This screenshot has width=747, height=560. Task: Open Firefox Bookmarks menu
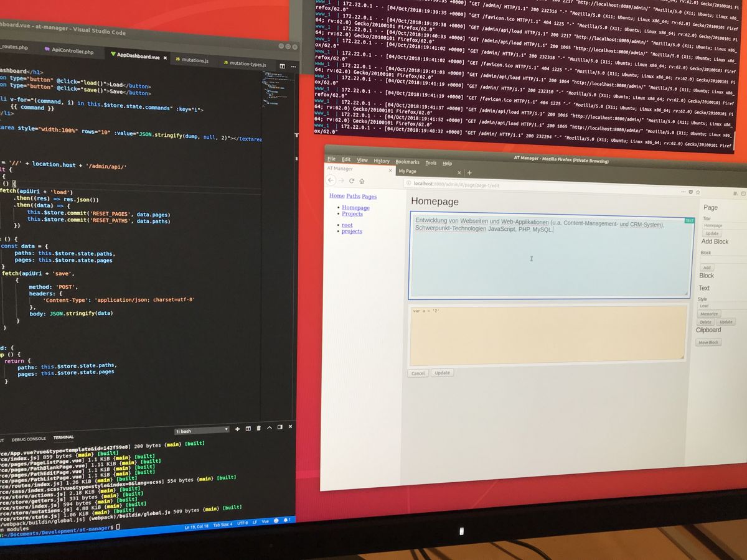click(407, 162)
